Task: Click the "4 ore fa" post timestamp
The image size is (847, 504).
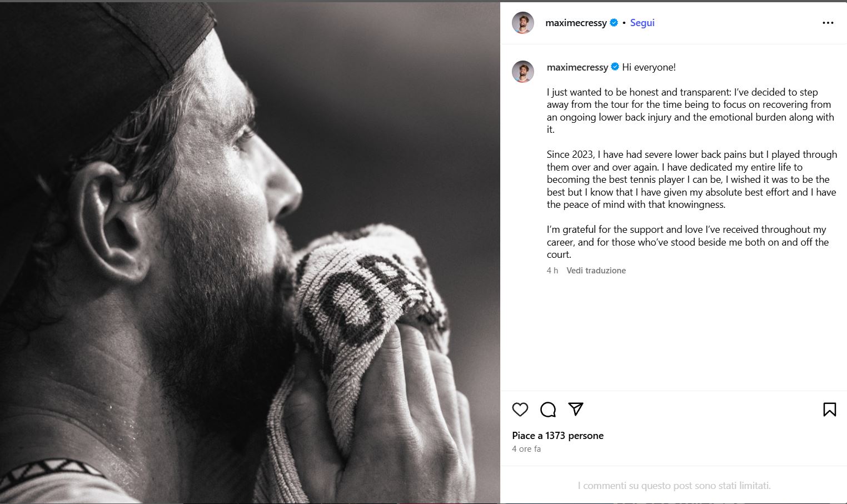Action: tap(526, 449)
